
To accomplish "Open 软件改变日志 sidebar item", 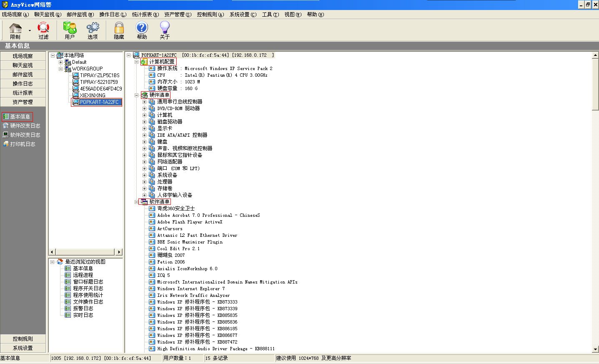I will click(x=22, y=135).
